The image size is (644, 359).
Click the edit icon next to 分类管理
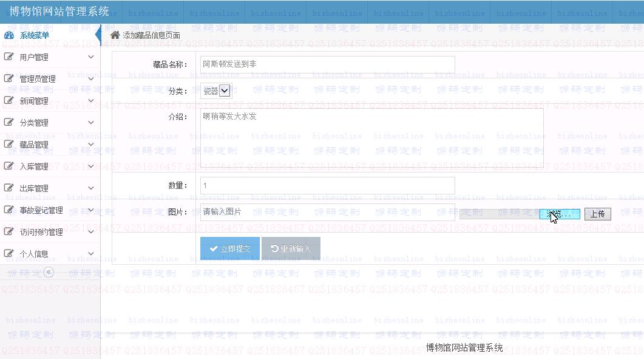(x=8, y=122)
